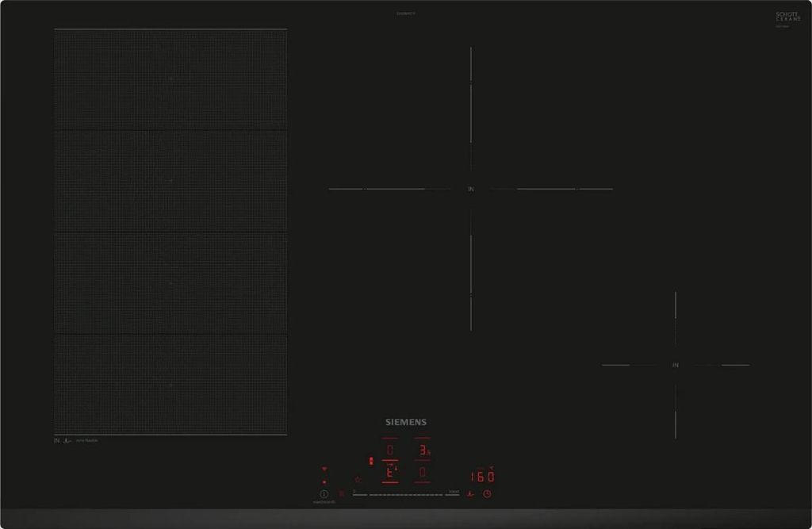
Task: Tap the frying sensor pan icon
Action: (470, 494)
